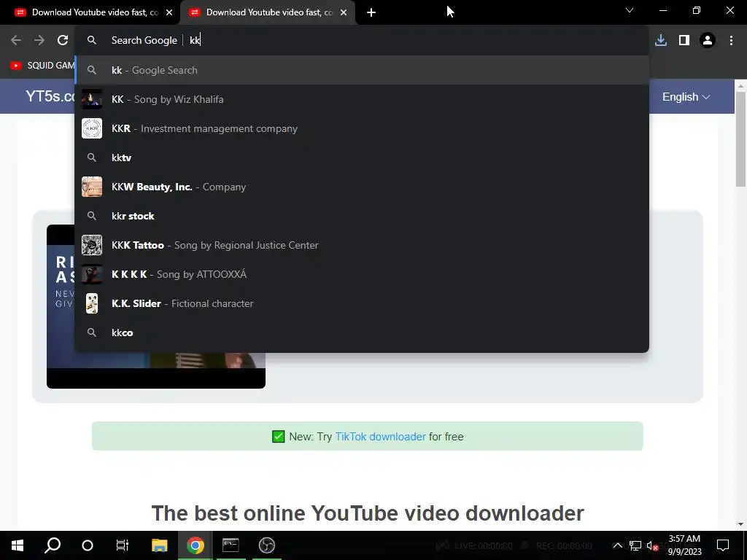Click the muted volume tray icon
Viewport: 747px width, 560px height.
coord(652,545)
